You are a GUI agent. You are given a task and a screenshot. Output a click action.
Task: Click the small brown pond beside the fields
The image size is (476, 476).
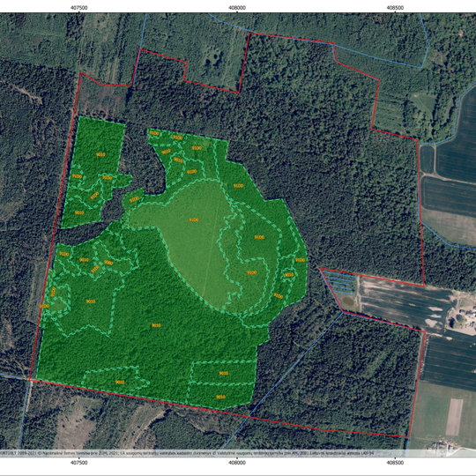pyautogui.click(x=348, y=301)
